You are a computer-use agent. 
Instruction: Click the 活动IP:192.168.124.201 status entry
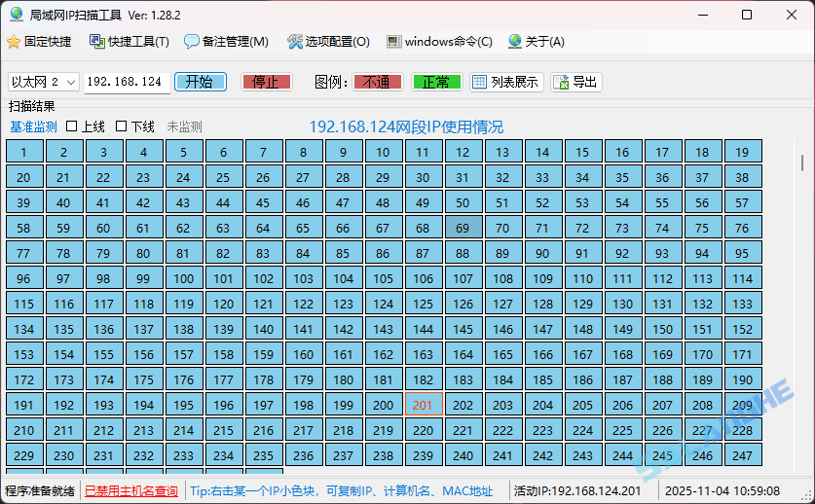tap(577, 490)
